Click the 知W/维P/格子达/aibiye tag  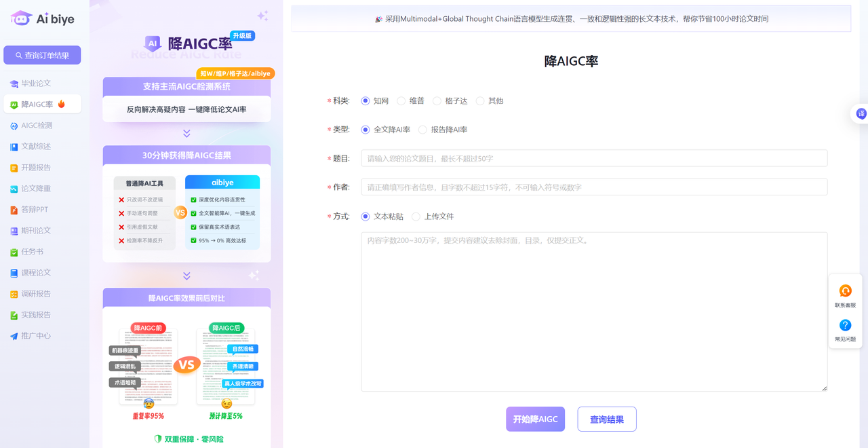tap(235, 73)
